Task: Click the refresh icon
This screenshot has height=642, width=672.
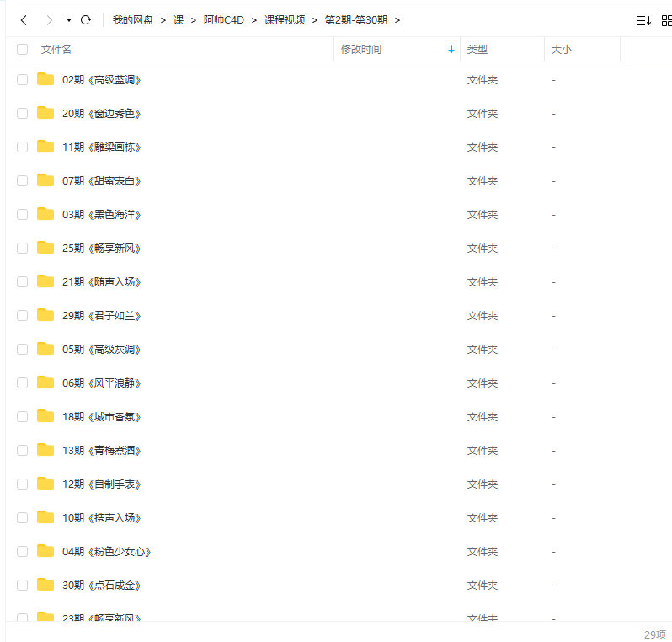Action: click(86, 20)
